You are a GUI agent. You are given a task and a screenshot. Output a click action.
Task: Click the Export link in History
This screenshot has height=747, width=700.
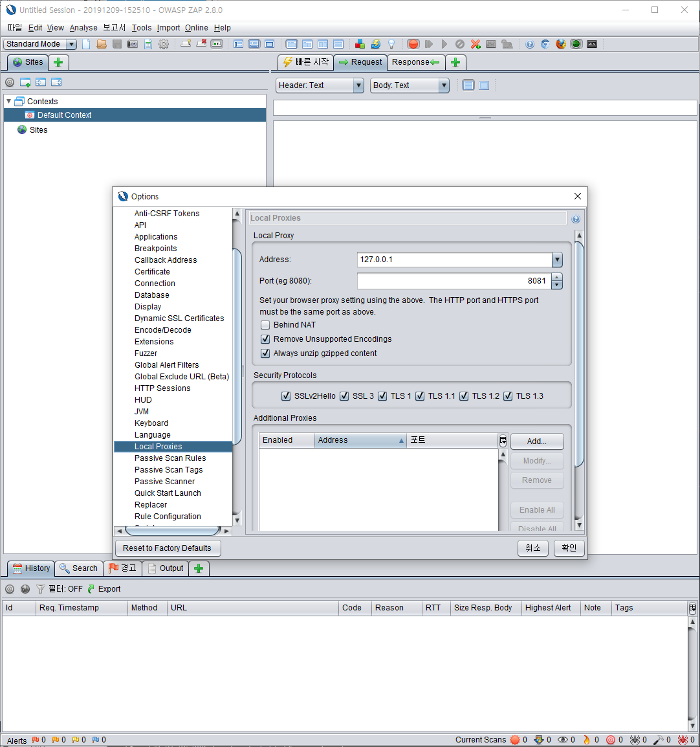pyautogui.click(x=105, y=589)
